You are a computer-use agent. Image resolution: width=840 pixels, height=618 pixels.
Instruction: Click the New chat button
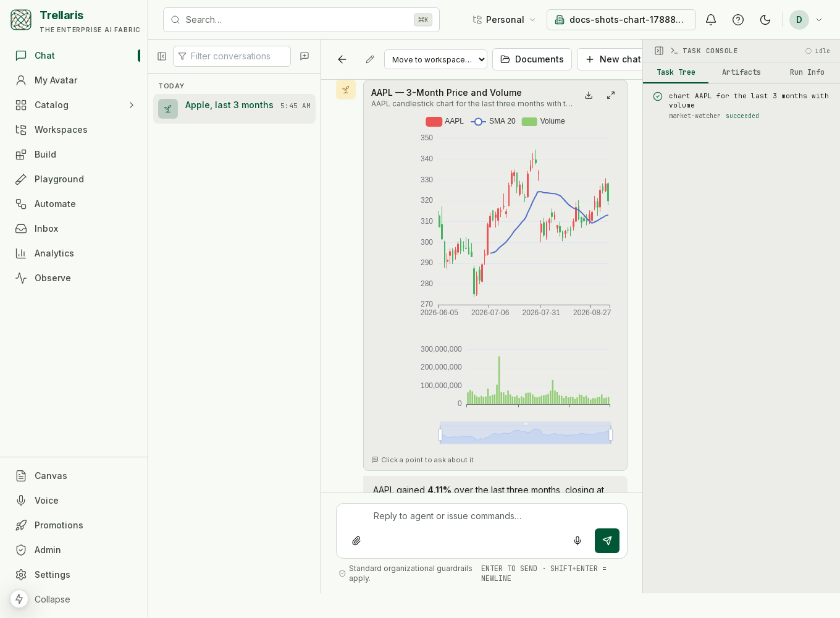610,59
